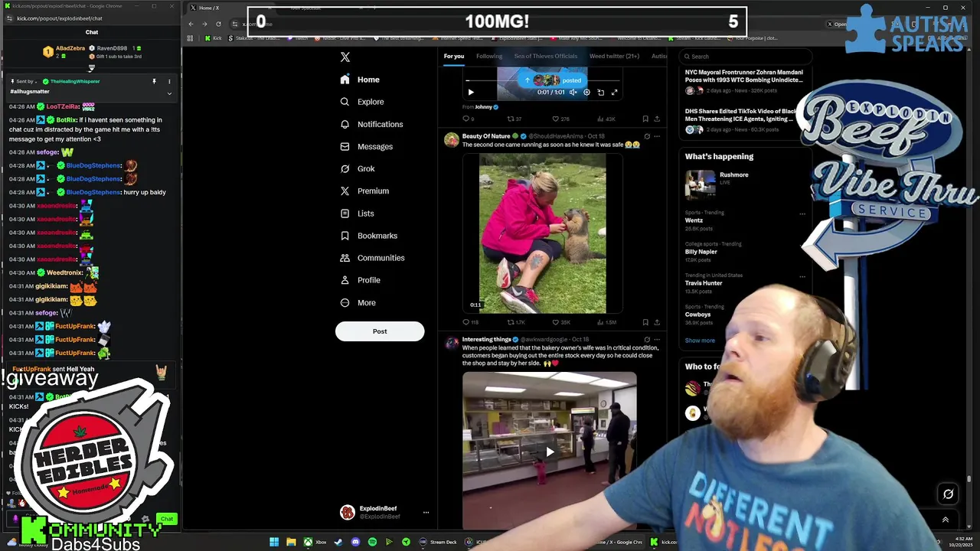This screenshot has width=980, height=551.
Task: Open Discord from the taskbar
Action: [355, 542]
